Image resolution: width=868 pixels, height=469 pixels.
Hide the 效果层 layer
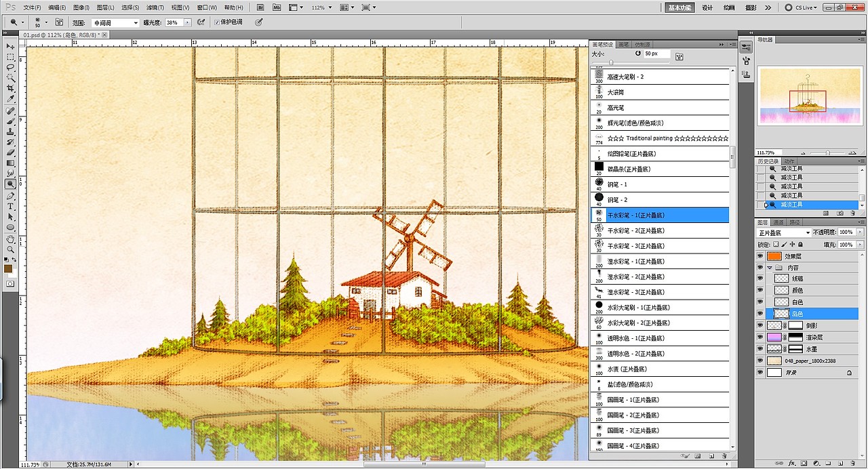(x=760, y=256)
